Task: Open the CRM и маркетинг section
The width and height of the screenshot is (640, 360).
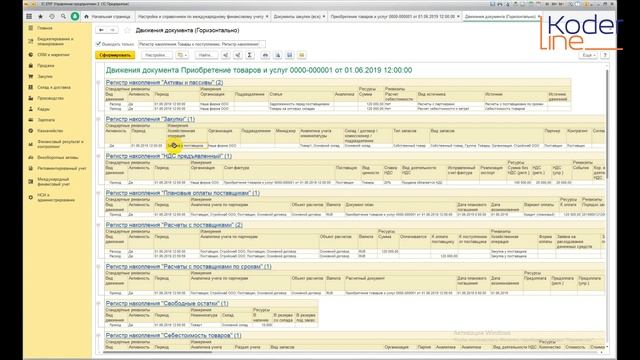Action: [x=53, y=55]
